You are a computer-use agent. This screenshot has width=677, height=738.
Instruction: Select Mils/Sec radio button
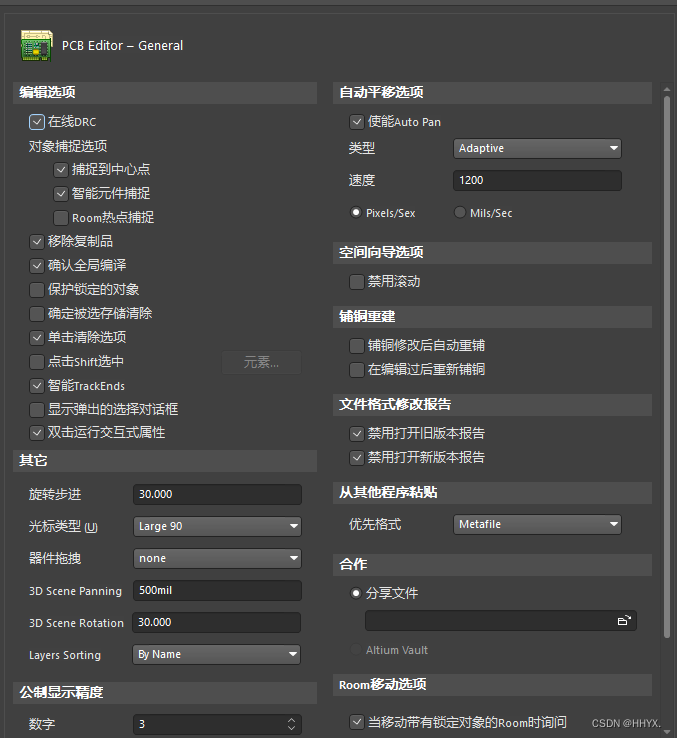click(459, 212)
